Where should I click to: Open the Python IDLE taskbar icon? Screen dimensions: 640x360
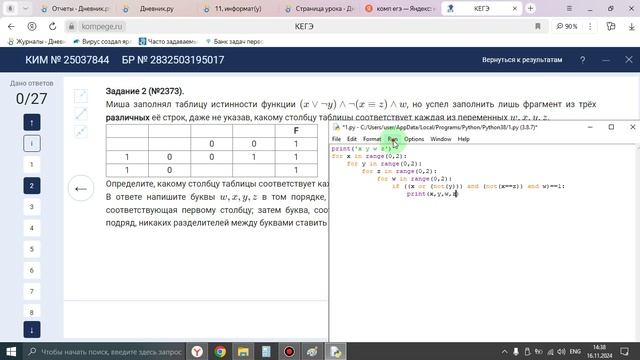point(336,351)
